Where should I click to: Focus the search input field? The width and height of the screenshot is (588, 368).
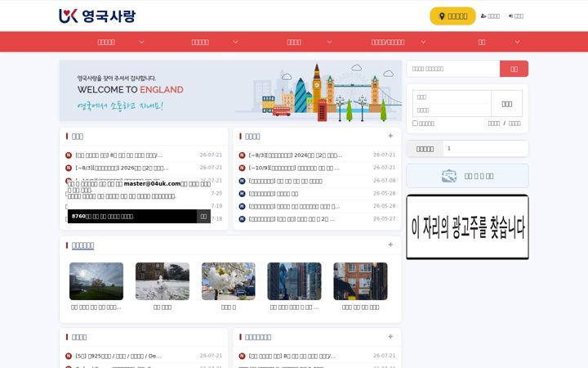point(453,69)
